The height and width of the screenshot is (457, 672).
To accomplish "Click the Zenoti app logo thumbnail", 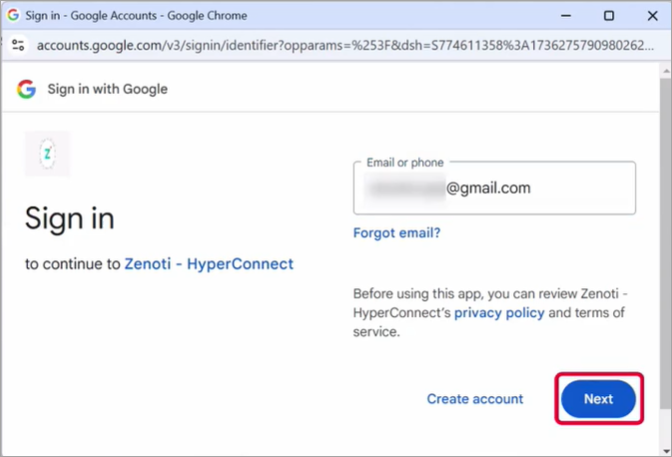I will [47, 154].
